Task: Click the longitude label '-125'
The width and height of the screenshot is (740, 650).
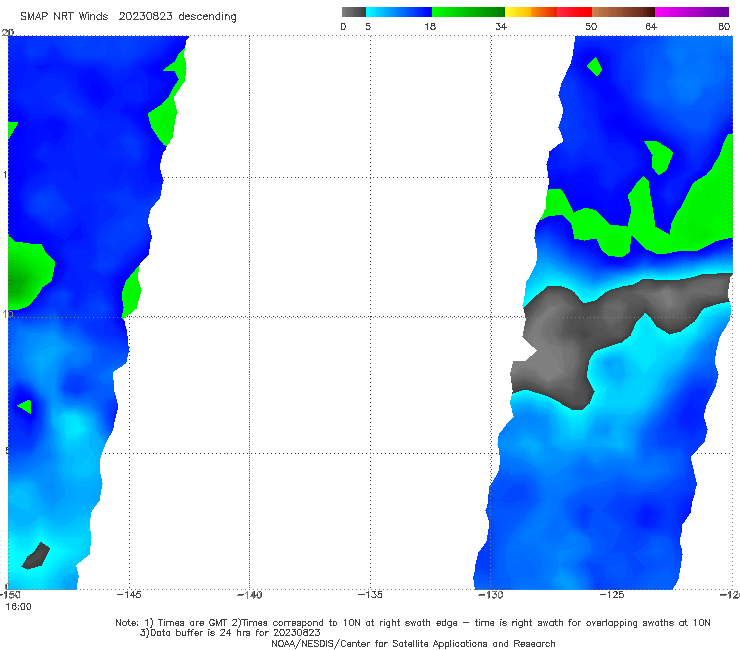Action: (612, 595)
